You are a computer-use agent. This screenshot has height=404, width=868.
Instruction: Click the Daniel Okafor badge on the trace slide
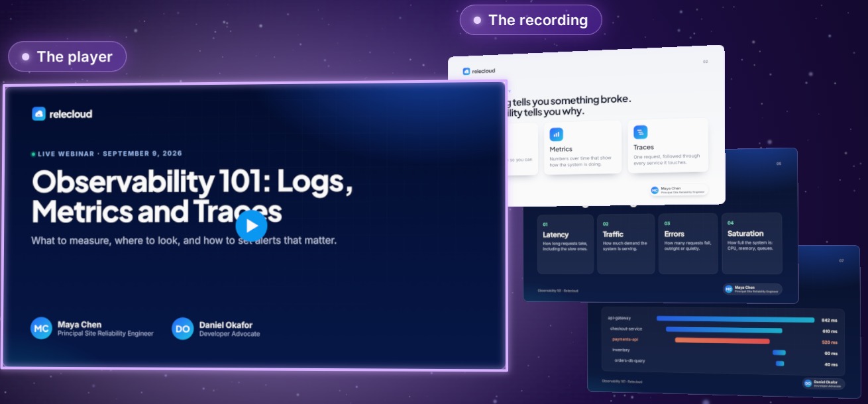tap(823, 383)
